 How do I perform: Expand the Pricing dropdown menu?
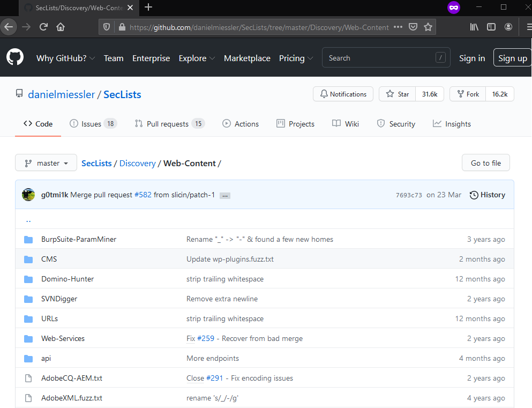coord(296,58)
